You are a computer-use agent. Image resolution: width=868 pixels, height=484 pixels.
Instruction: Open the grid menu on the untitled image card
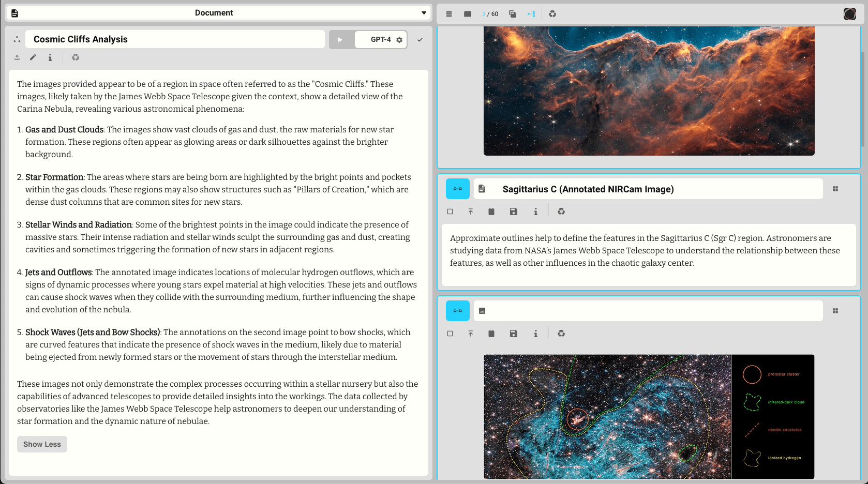(835, 311)
